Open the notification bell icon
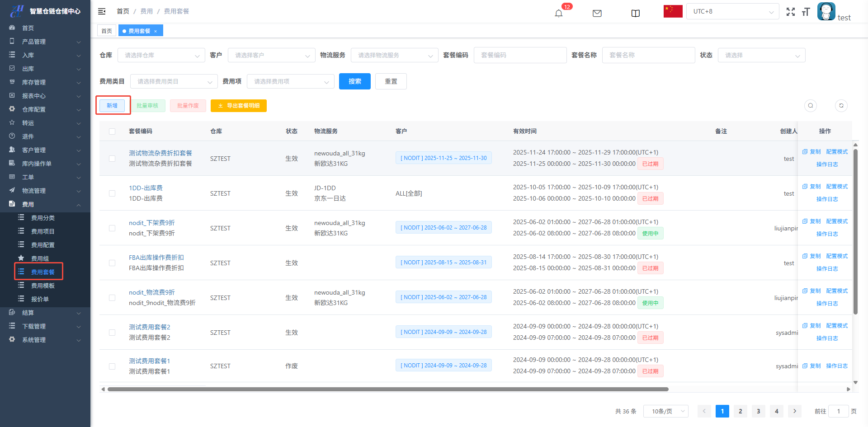Image resolution: width=868 pixels, height=427 pixels. pyautogui.click(x=559, y=13)
